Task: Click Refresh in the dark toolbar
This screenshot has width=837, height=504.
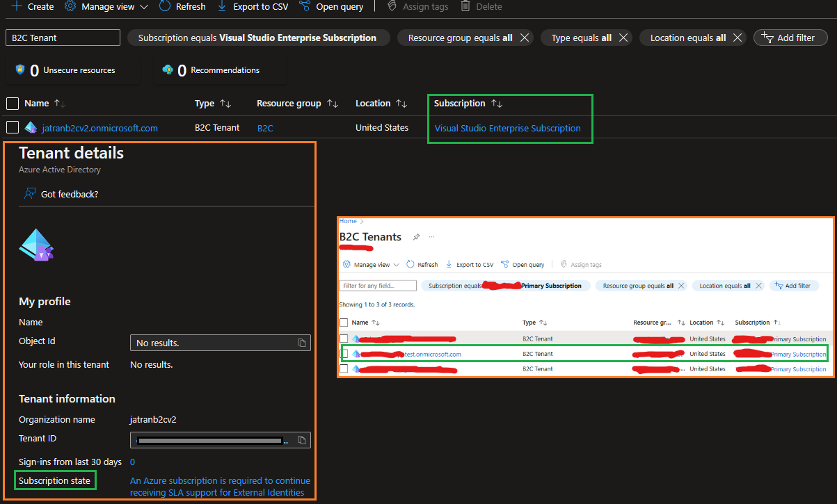Action: click(x=182, y=6)
